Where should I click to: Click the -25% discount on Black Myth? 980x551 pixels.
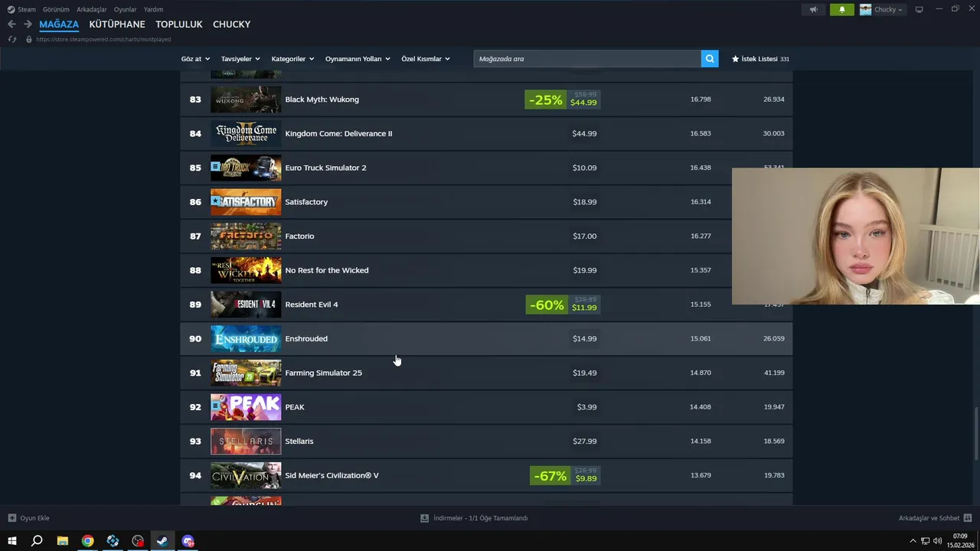[545, 99]
